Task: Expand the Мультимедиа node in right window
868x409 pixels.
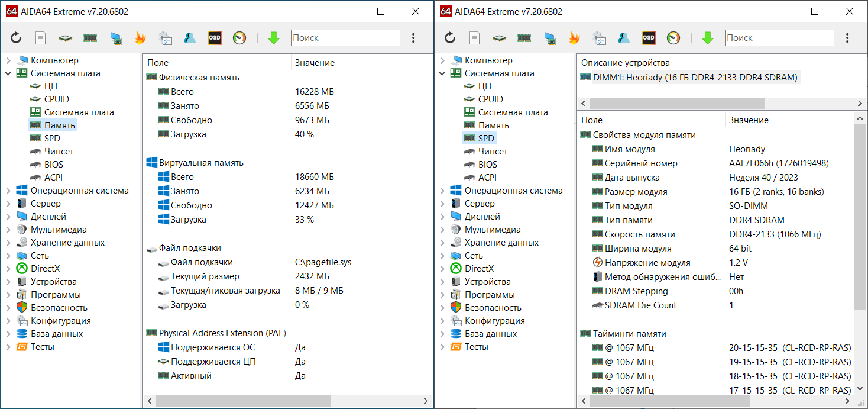Action: [x=442, y=230]
